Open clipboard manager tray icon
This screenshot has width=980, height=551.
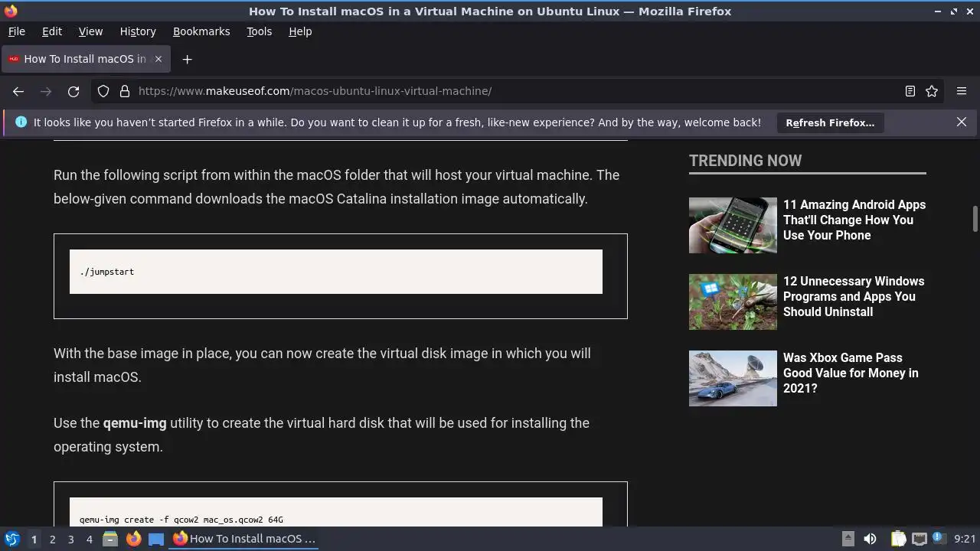(x=898, y=539)
